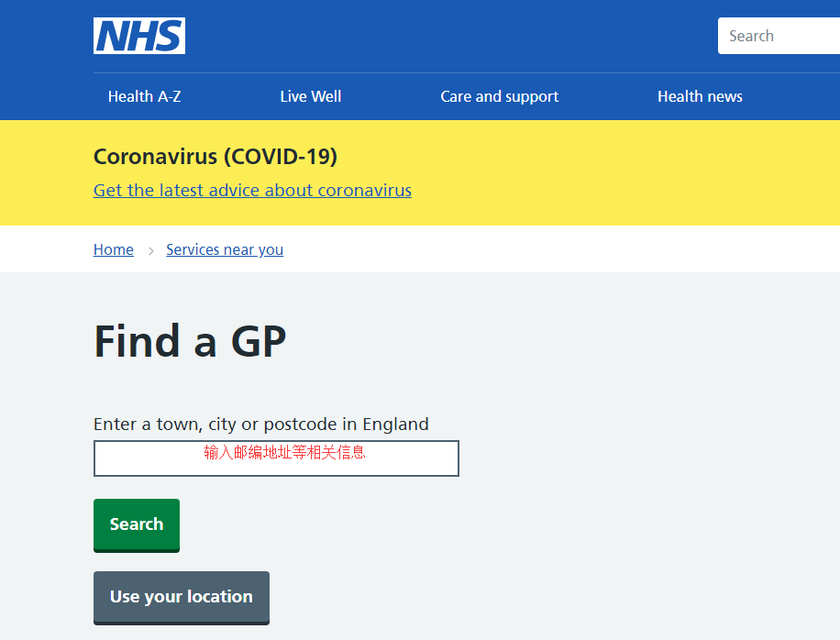Open the Health news section
Image resolution: width=840 pixels, height=640 pixels.
pos(700,96)
